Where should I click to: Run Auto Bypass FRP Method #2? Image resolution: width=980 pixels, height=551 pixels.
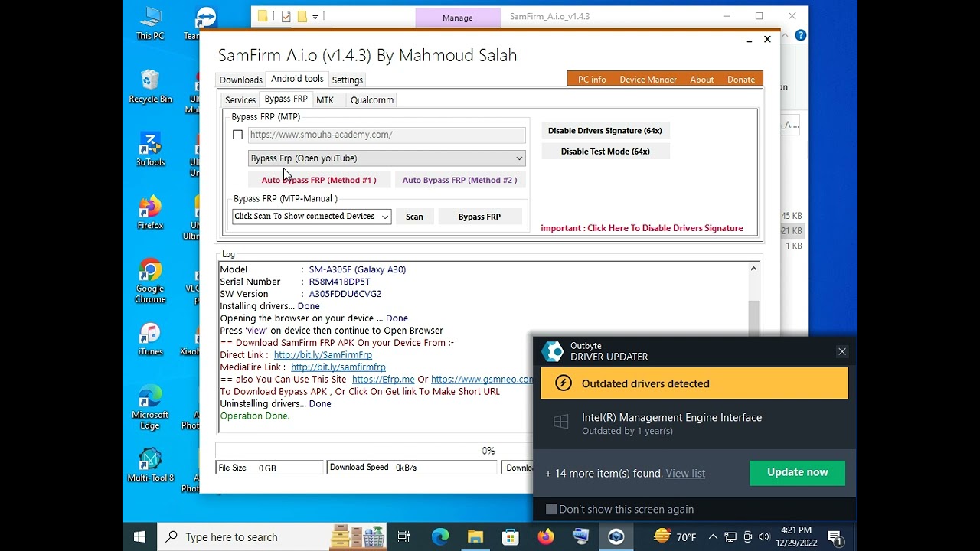(x=459, y=180)
